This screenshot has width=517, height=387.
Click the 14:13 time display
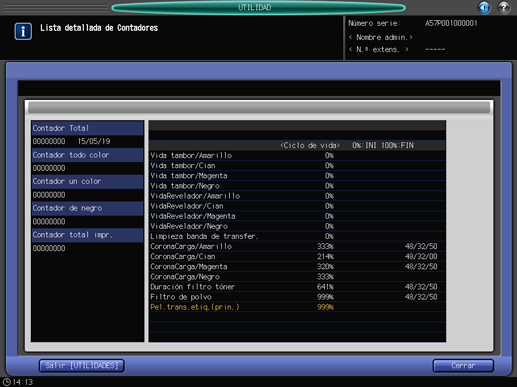tap(23, 382)
